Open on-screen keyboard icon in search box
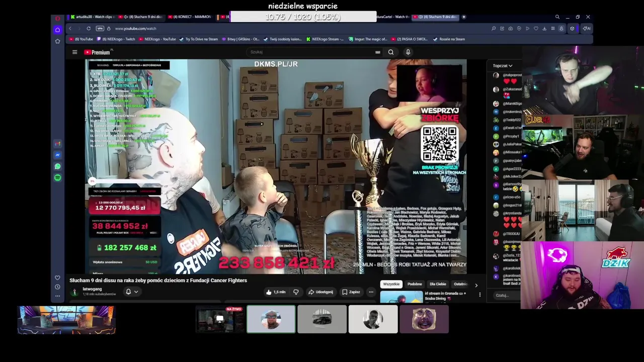The width and height of the screenshot is (644, 362). (x=377, y=52)
